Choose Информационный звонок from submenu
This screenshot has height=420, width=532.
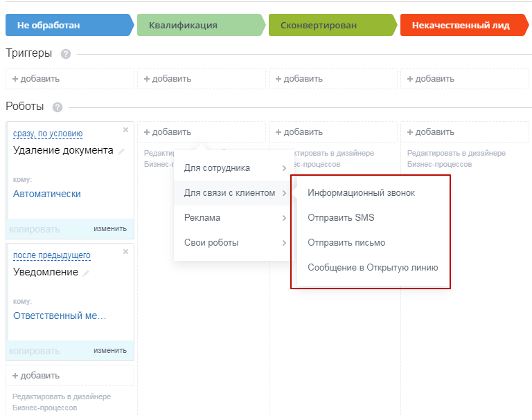click(x=361, y=193)
